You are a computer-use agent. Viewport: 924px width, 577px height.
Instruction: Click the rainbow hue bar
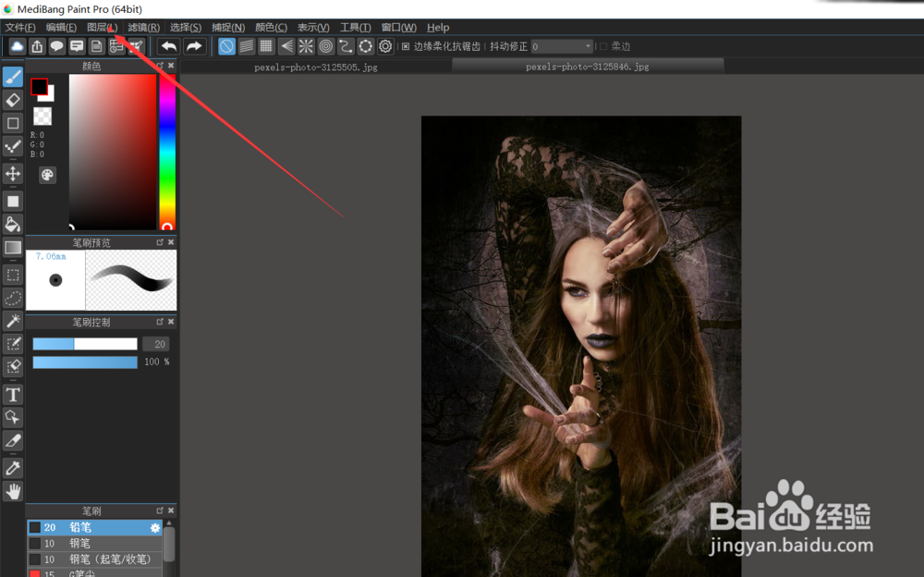167,153
